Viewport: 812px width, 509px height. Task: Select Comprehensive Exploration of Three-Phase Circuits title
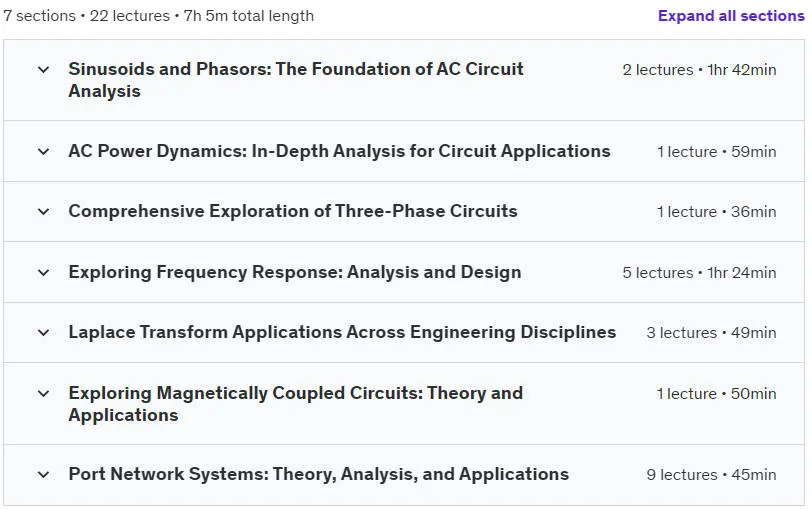click(293, 211)
